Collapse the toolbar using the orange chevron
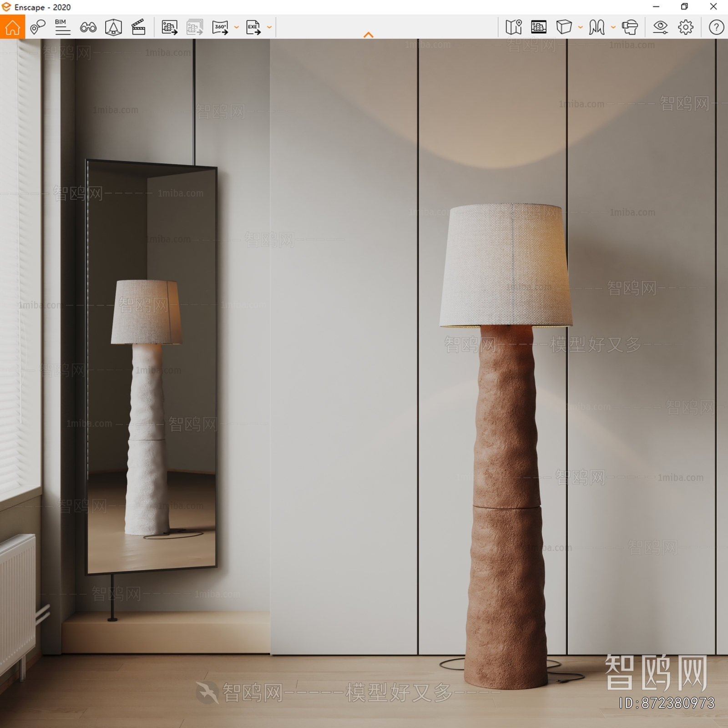This screenshot has width=728, height=728. (369, 35)
